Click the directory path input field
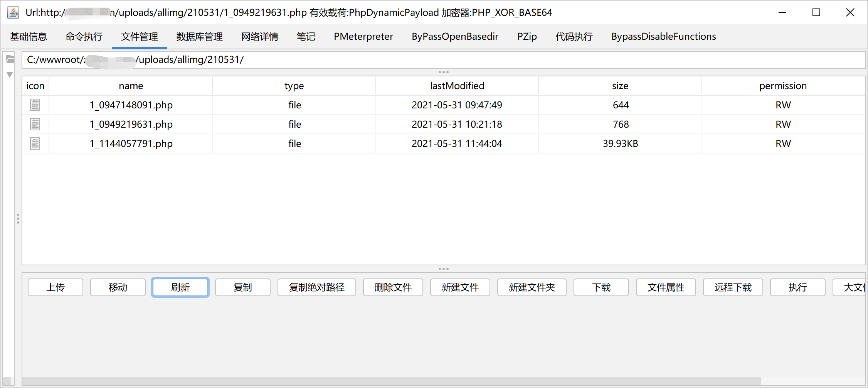 coord(443,60)
